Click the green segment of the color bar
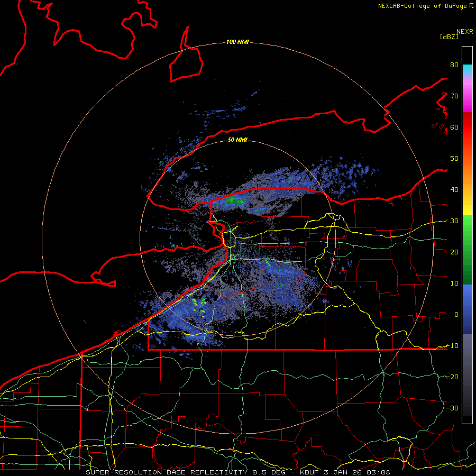476x476 pixels. (467, 250)
